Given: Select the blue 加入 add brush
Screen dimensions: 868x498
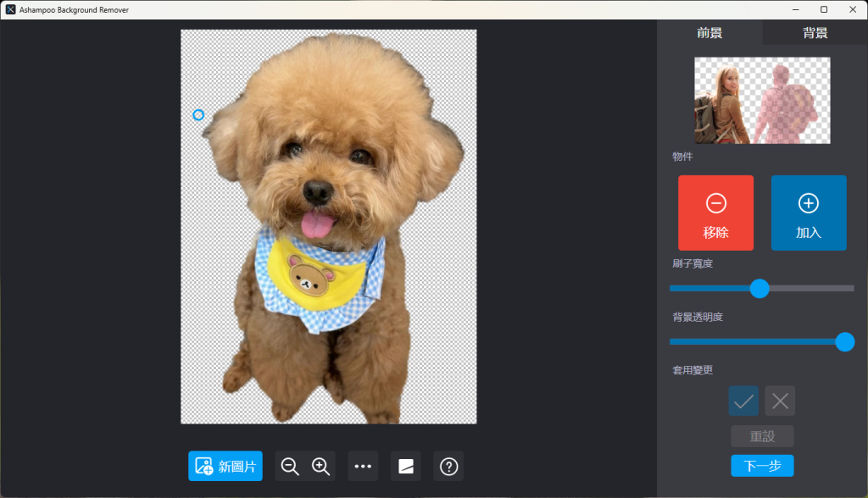Looking at the screenshot, I should click(x=809, y=213).
